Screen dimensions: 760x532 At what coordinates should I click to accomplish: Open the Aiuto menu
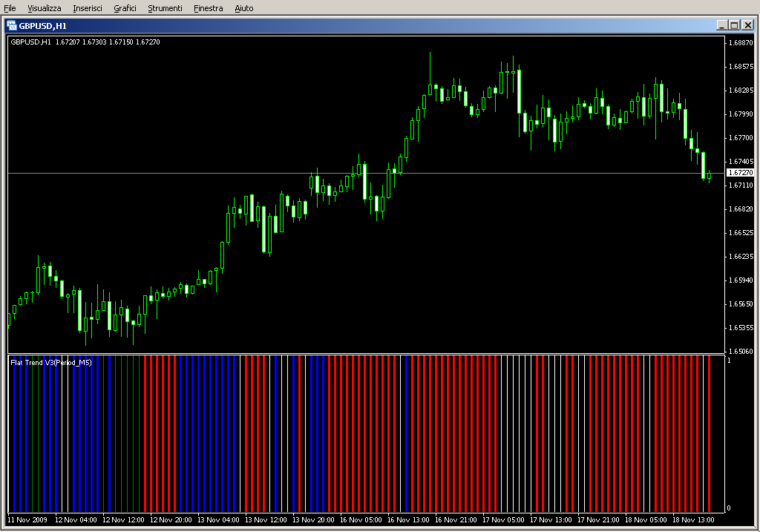[243, 8]
